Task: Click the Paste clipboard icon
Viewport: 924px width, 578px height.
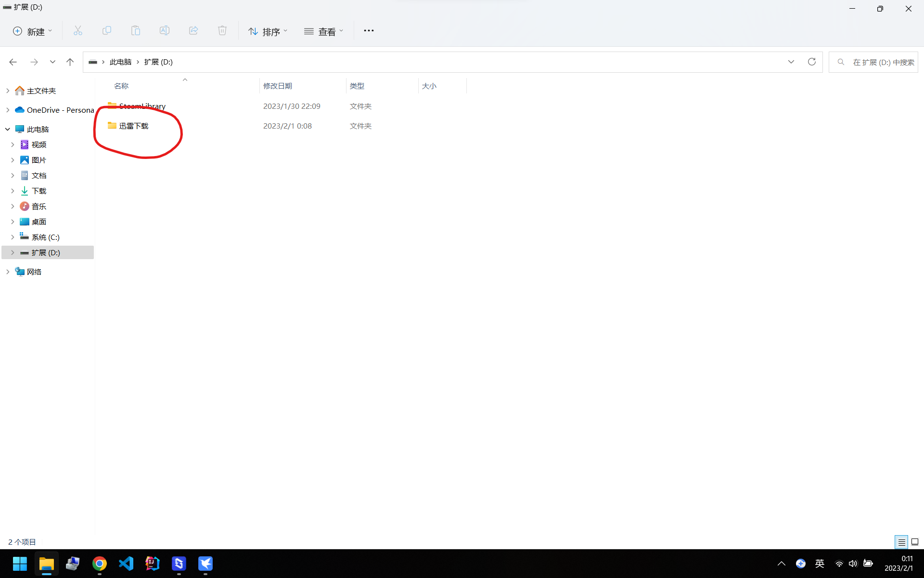Action: tap(135, 31)
